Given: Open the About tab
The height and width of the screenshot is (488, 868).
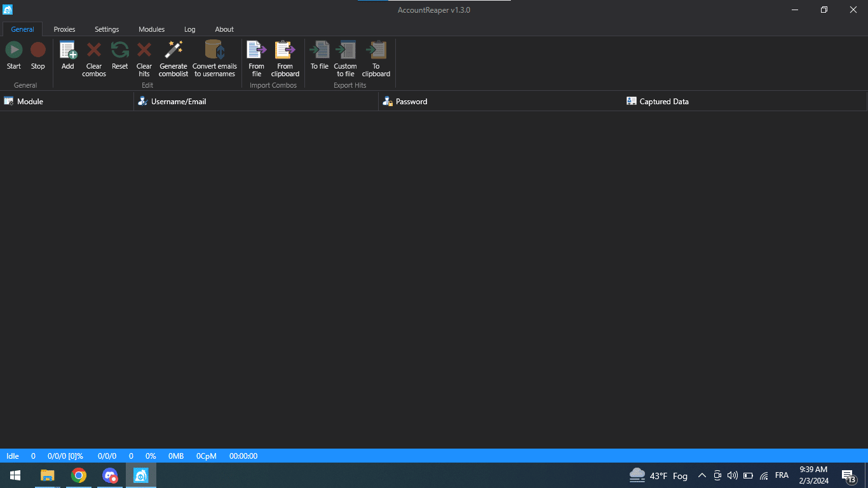Looking at the screenshot, I should [x=224, y=29].
